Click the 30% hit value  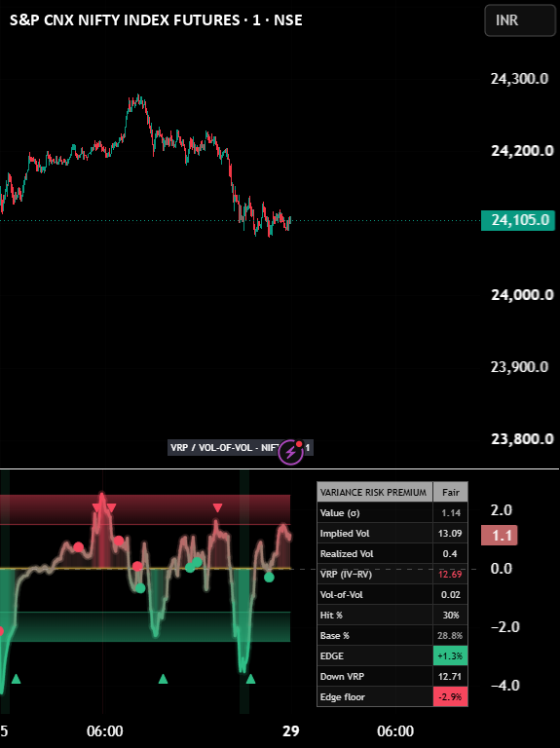(450, 616)
